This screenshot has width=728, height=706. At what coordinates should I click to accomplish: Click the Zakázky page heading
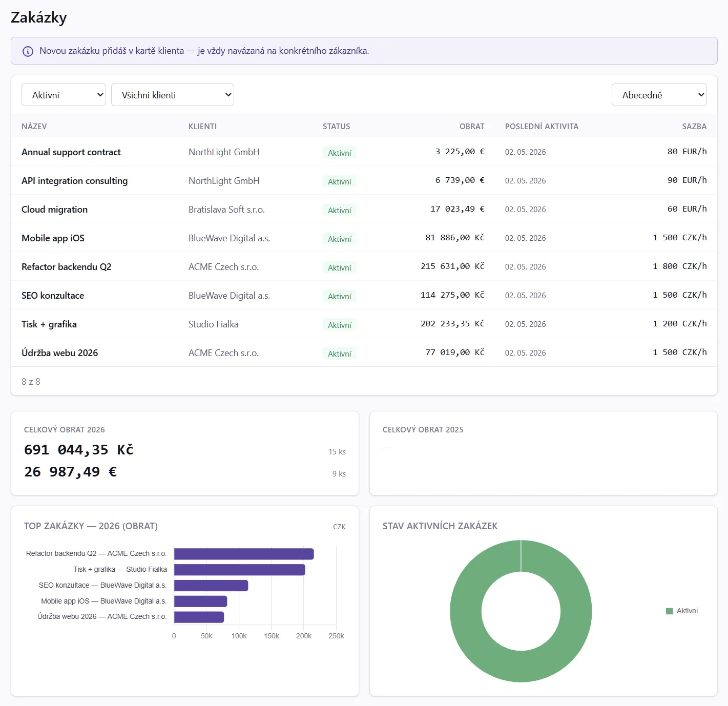tap(39, 17)
